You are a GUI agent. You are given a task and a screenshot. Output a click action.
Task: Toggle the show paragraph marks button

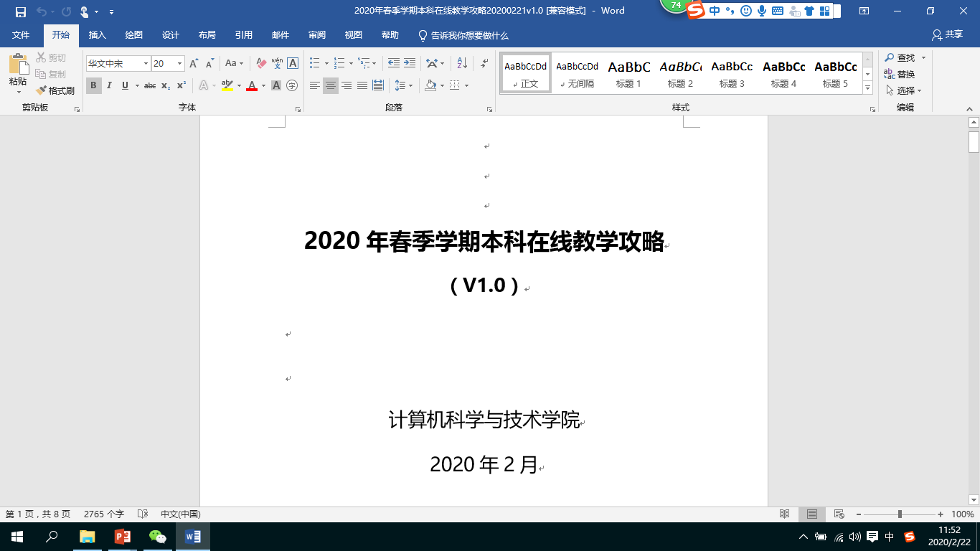[x=485, y=64]
